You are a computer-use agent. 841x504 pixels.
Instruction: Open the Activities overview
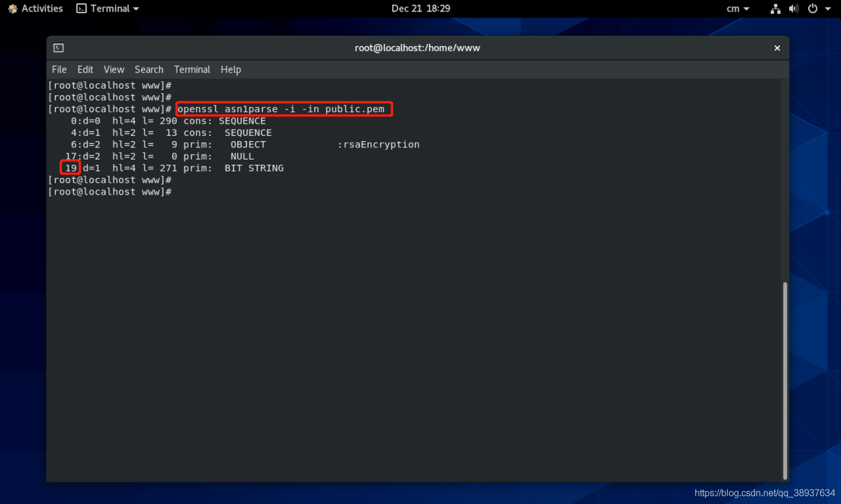click(36, 9)
